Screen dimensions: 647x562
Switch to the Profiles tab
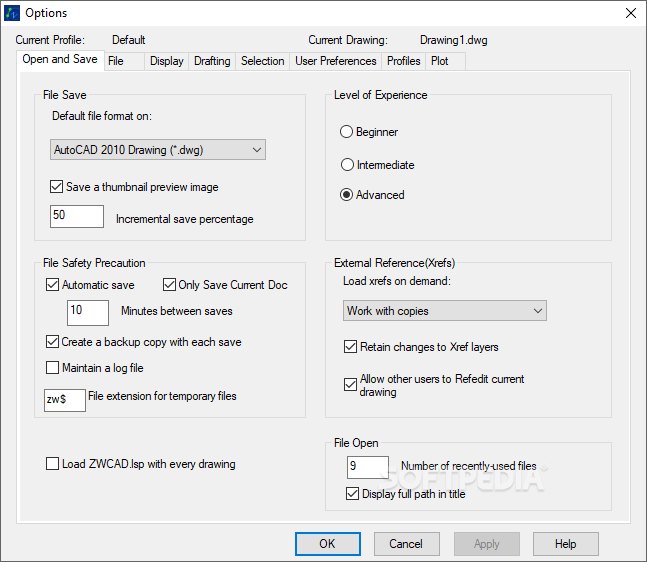pos(404,61)
